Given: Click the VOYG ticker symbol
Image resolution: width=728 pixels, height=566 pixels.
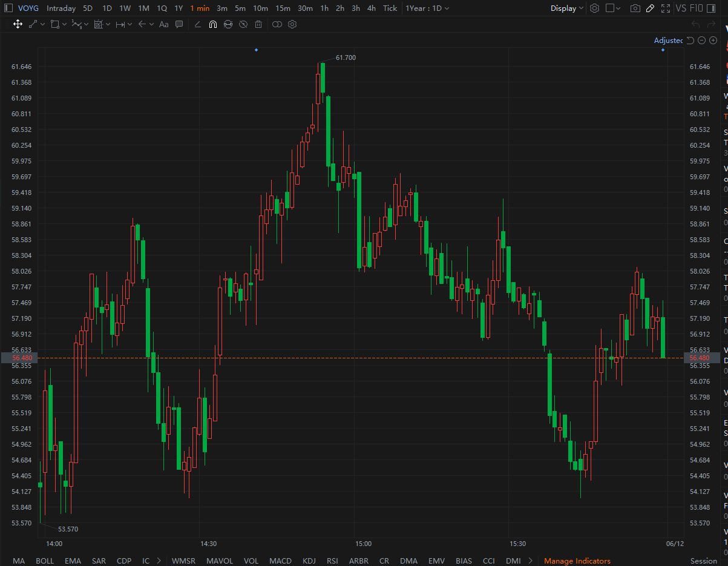Looking at the screenshot, I should [x=28, y=8].
